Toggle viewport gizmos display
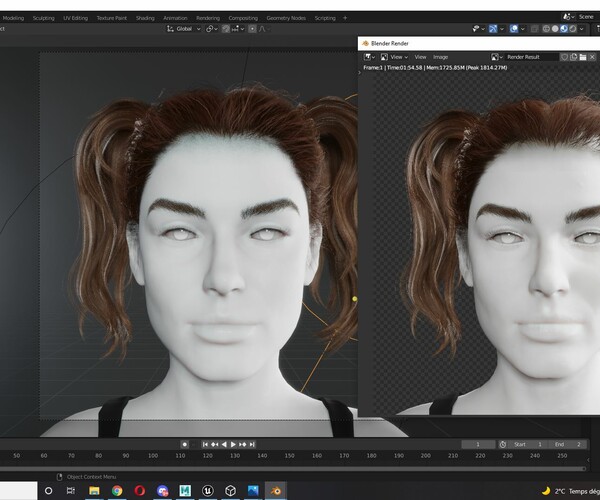The width and height of the screenshot is (600, 500). click(x=493, y=29)
